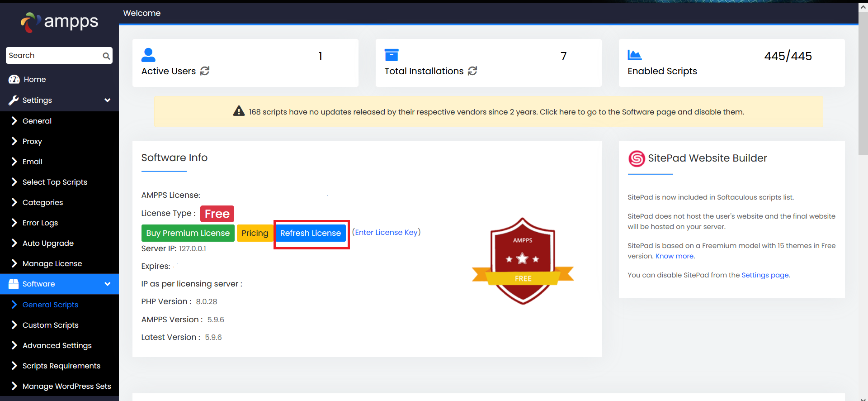
Task: Click Buy Premium License button
Action: (188, 233)
